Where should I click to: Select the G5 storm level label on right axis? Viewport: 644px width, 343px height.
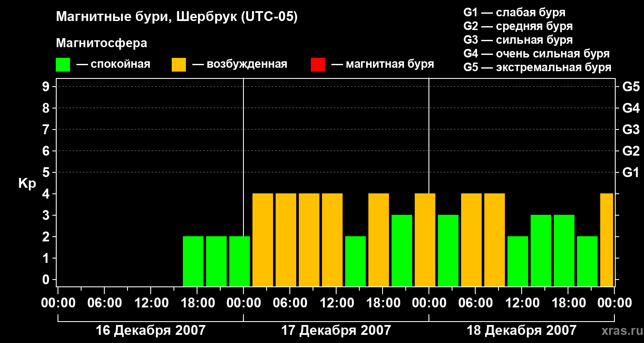tap(631, 87)
